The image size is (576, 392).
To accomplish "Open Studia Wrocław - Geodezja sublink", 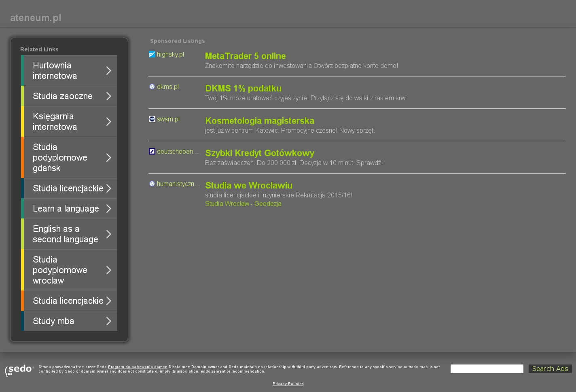I will [x=243, y=204].
